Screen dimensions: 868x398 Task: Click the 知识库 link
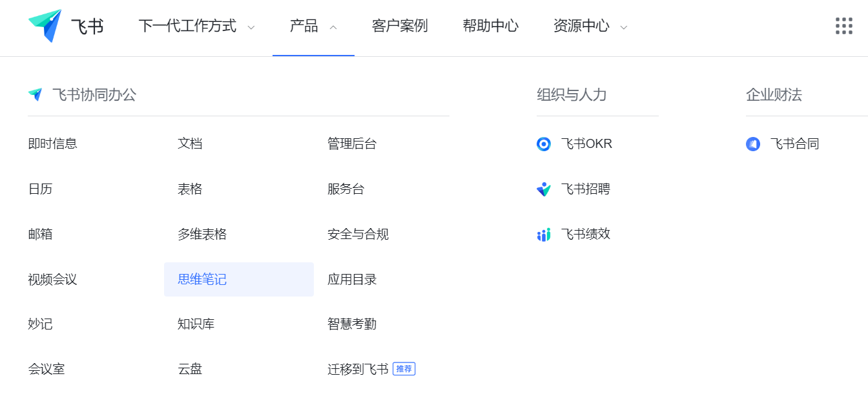[196, 324]
